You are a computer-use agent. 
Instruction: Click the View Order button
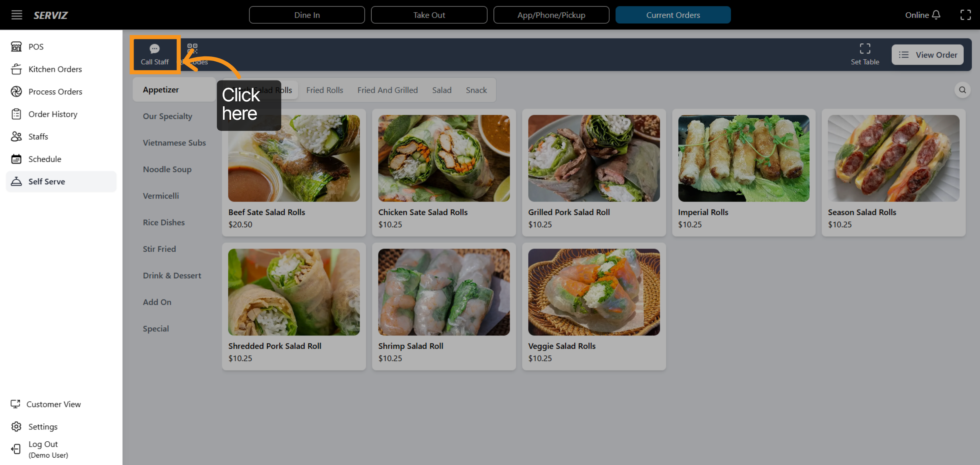pyautogui.click(x=927, y=54)
